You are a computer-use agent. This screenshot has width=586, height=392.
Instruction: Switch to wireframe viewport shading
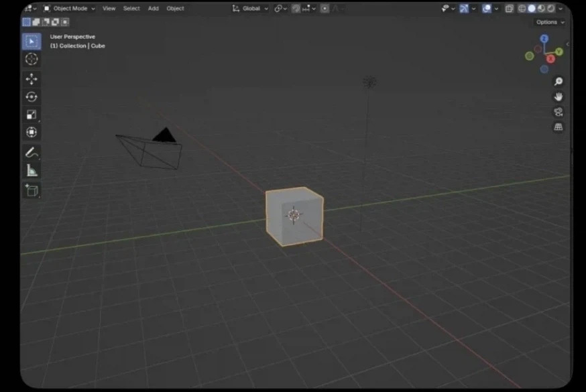click(522, 8)
